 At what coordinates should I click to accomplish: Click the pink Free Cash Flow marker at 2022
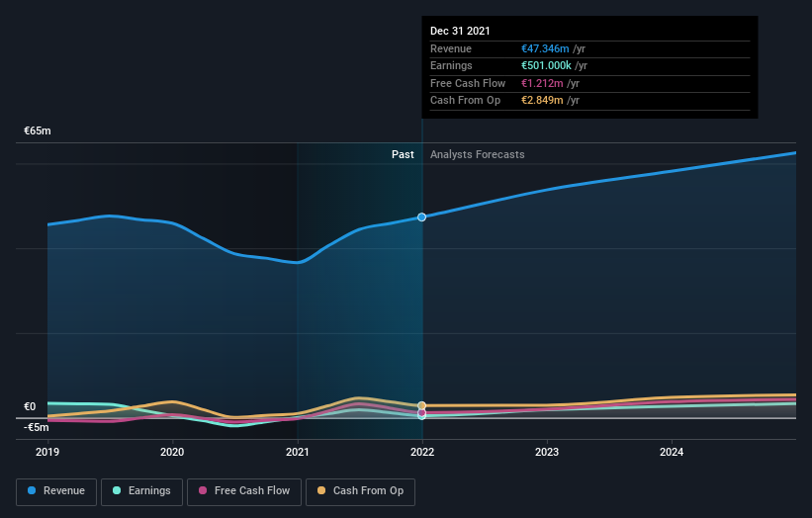pos(422,412)
